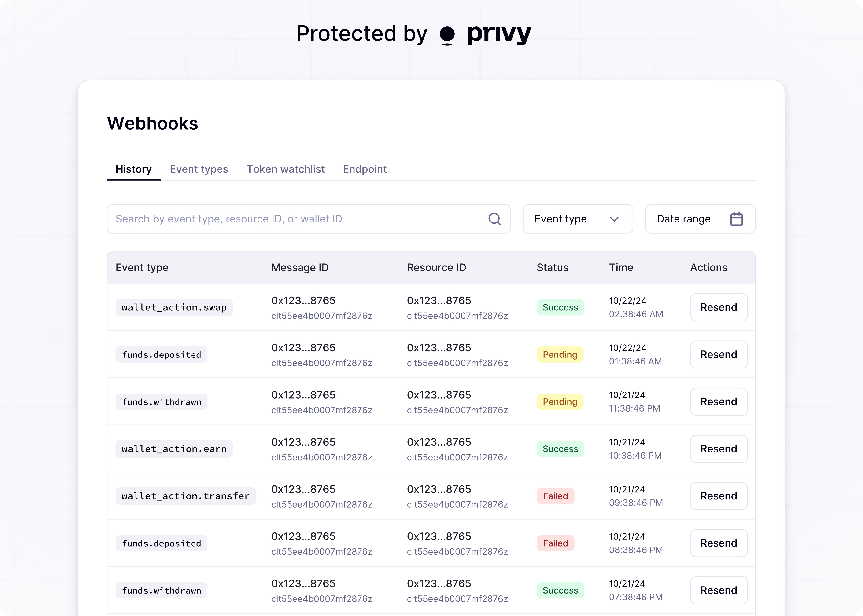
Task: Click the Event type column header
Action: [142, 267]
